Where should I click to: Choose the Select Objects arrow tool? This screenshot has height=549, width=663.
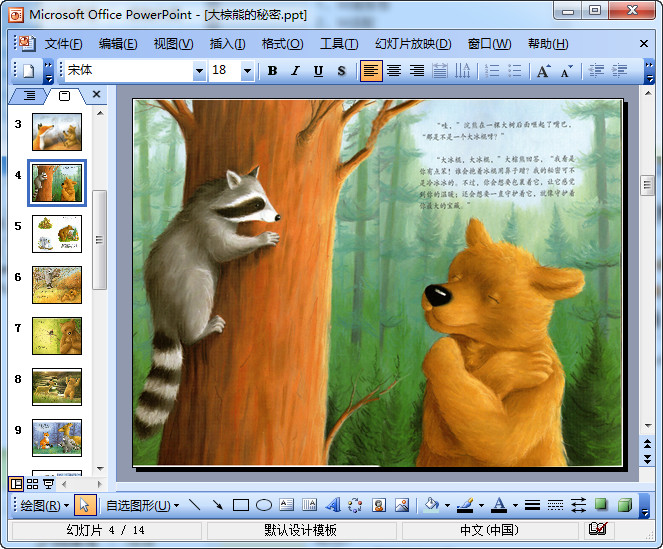coord(85,505)
